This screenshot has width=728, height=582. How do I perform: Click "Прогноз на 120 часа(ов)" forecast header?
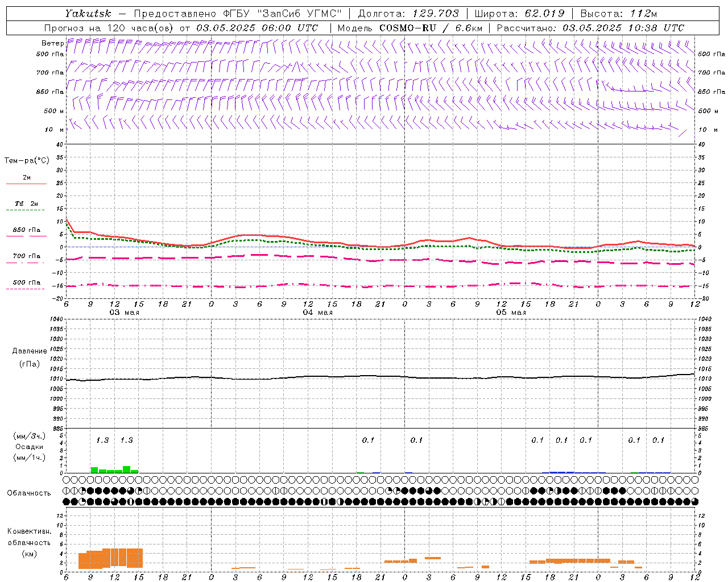110,28
